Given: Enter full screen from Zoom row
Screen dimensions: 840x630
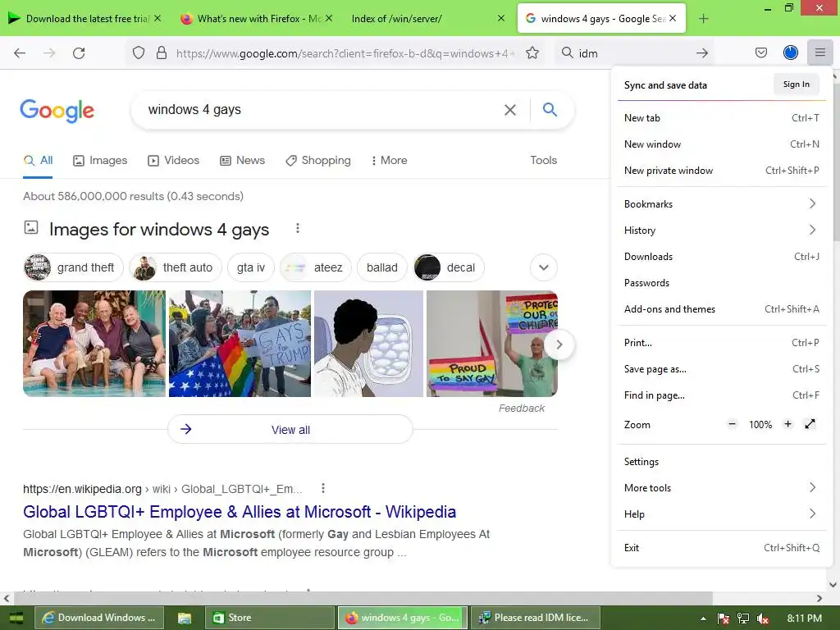Looking at the screenshot, I should (810, 424).
